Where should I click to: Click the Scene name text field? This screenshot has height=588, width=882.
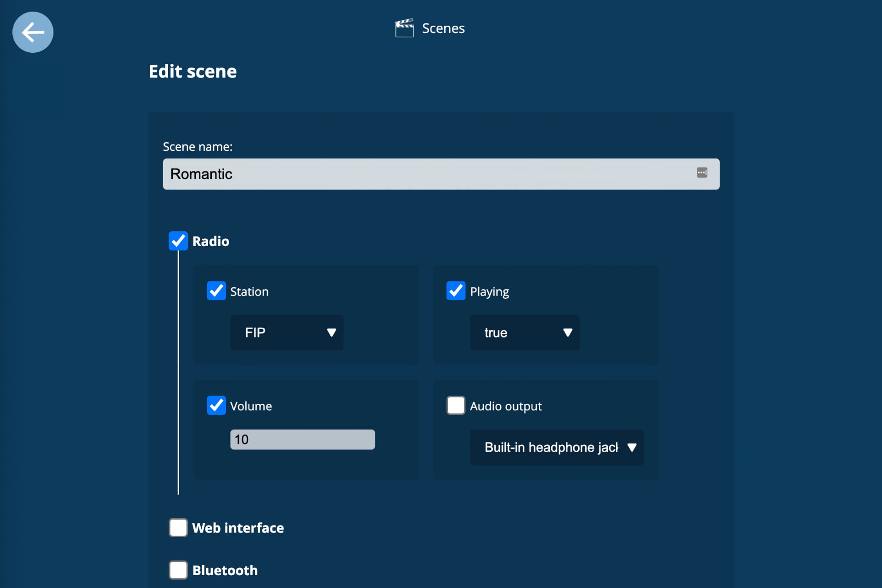click(427, 174)
